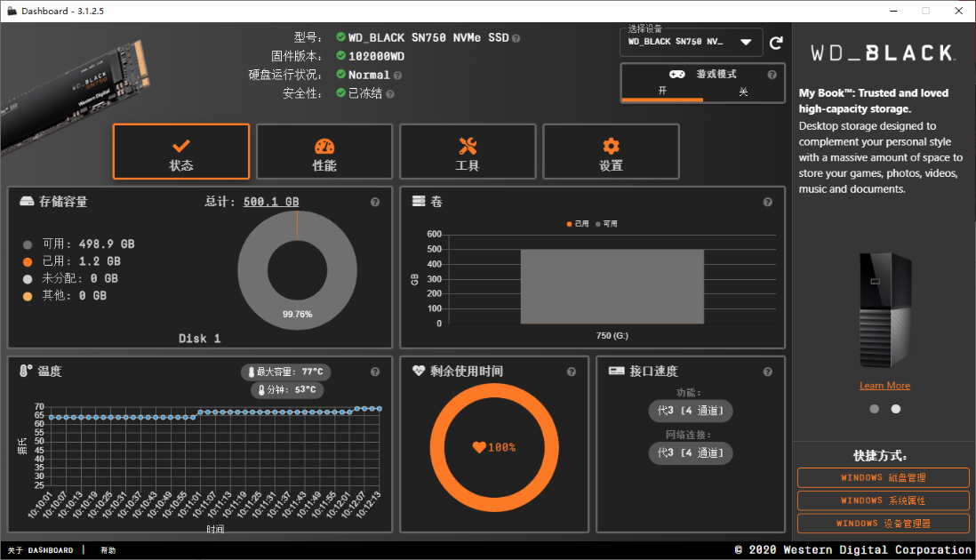Turn game mode 关 (off)

click(x=743, y=92)
